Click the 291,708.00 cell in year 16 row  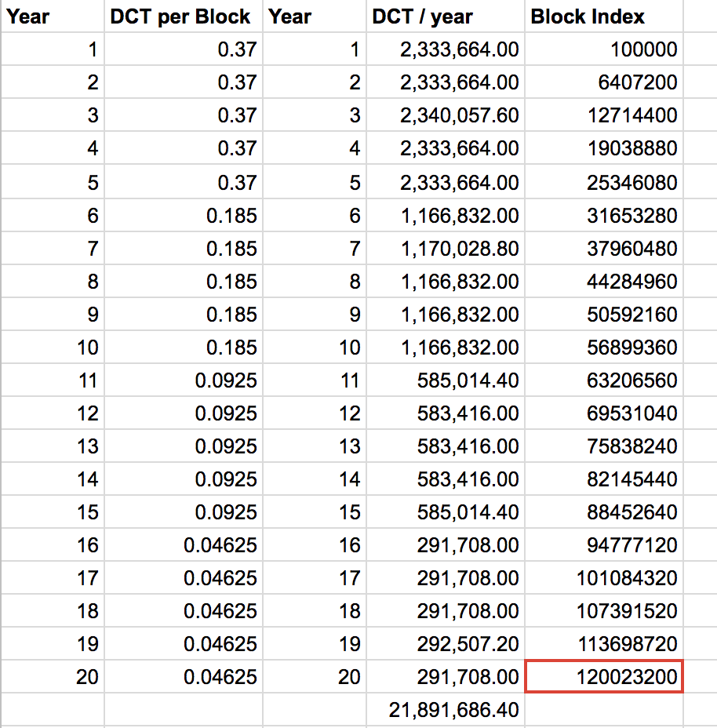446,545
